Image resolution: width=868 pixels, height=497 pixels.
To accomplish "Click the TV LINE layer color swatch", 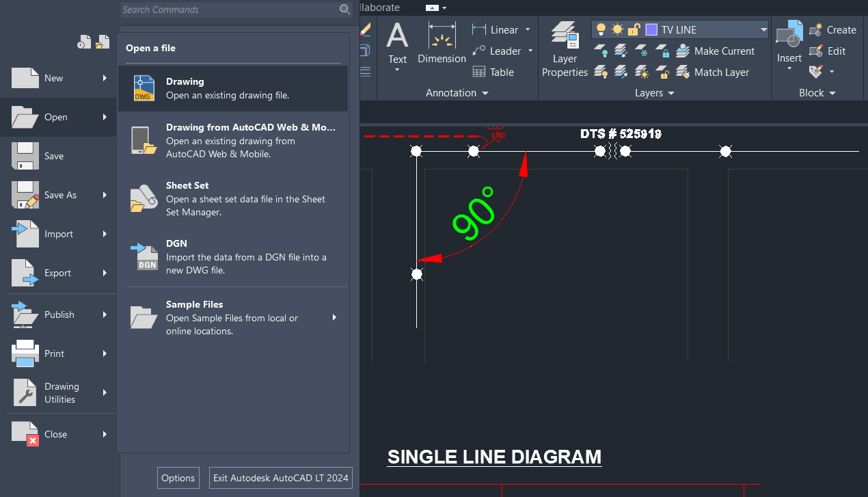I will [651, 29].
